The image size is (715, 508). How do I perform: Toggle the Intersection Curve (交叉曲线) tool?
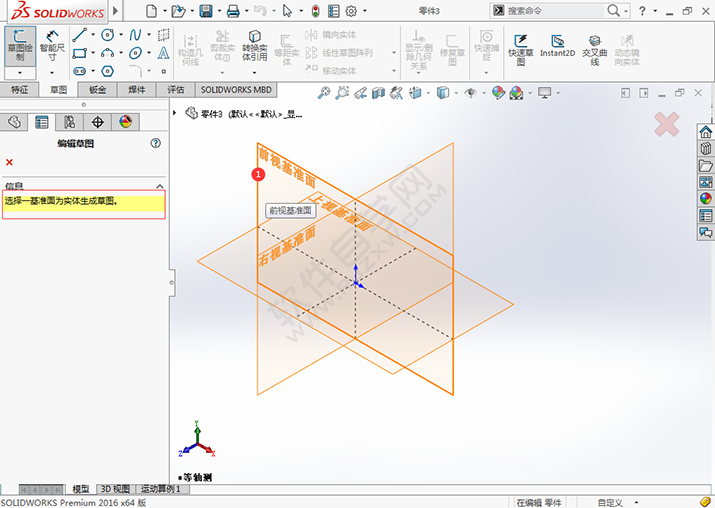pyautogui.click(x=594, y=46)
